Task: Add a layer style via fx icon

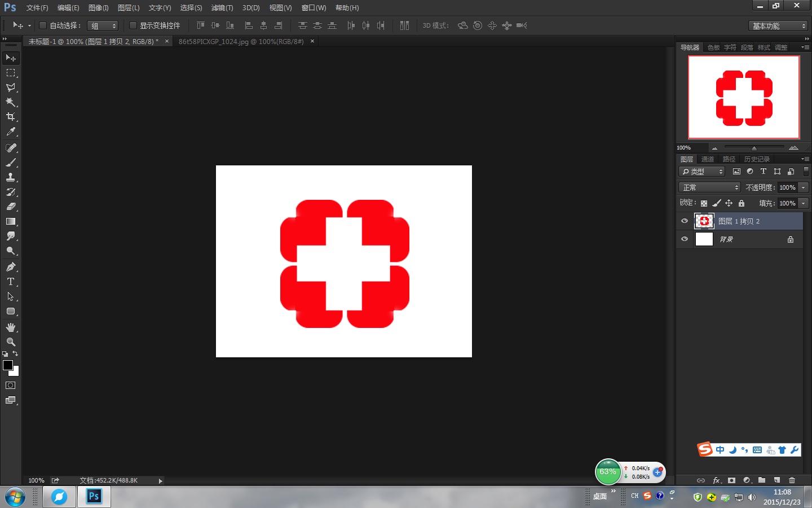Action: (x=717, y=480)
